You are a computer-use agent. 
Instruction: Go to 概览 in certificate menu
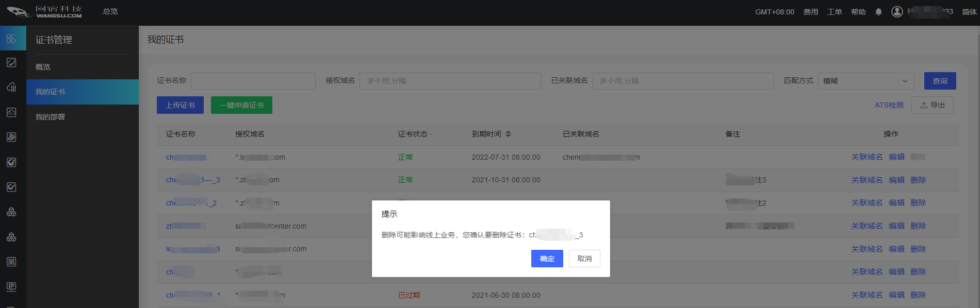[43, 67]
